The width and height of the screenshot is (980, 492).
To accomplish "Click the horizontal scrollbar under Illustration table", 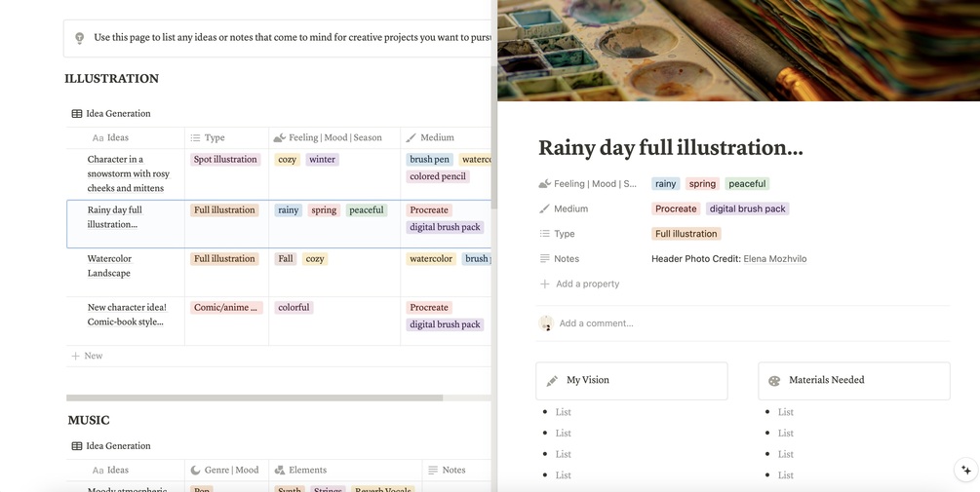I will [x=255, y=397].
